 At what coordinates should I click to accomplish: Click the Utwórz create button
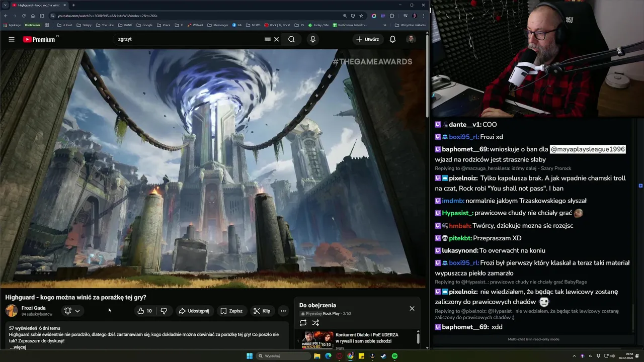coord(368,39)
